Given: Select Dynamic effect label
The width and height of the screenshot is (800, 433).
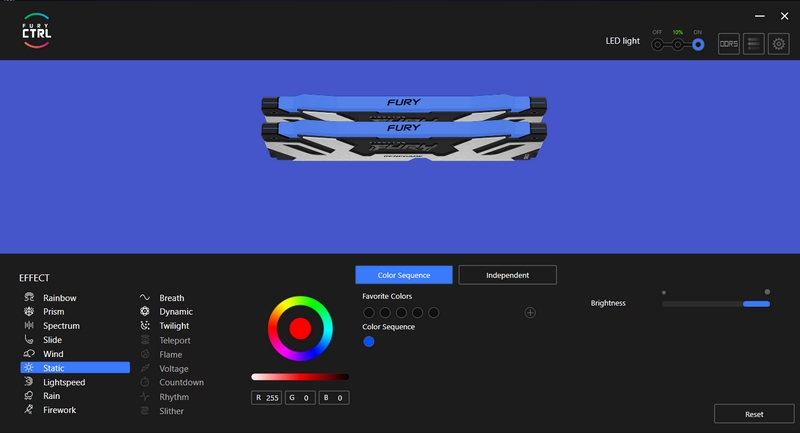Looking at the screenshot, I should 176,312.
